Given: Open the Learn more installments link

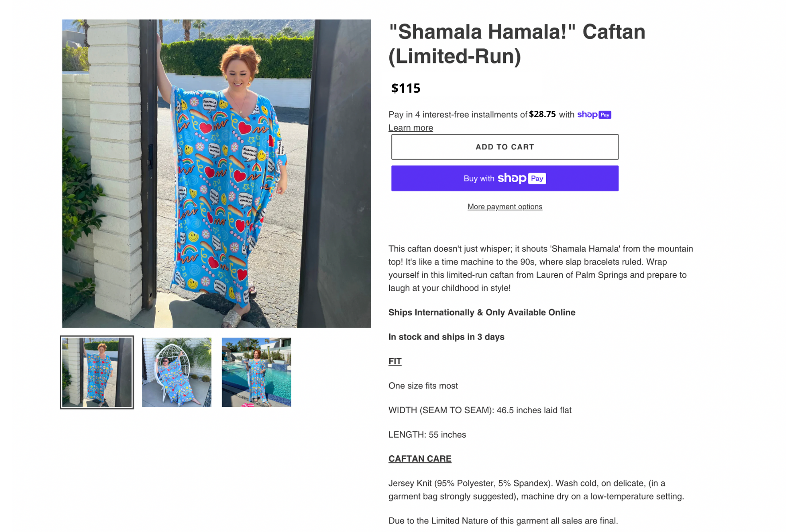Looking at the screenshot, I should click(x=411, y=128).
